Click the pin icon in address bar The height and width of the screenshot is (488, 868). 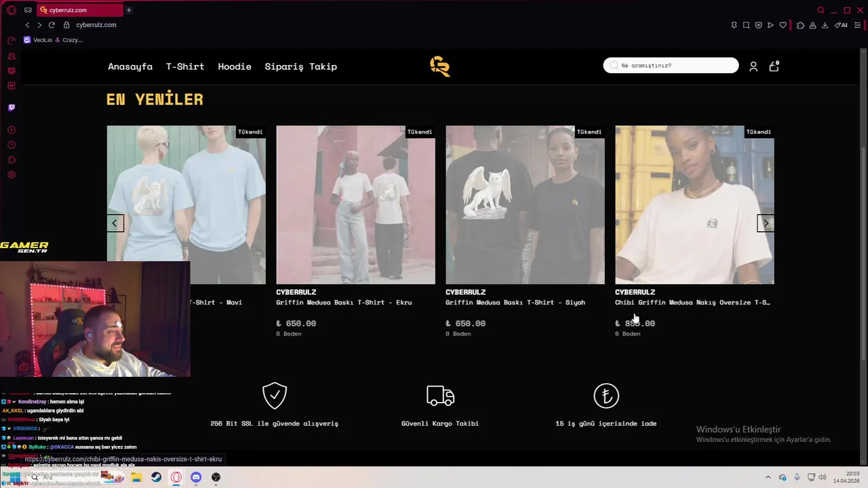734,25
